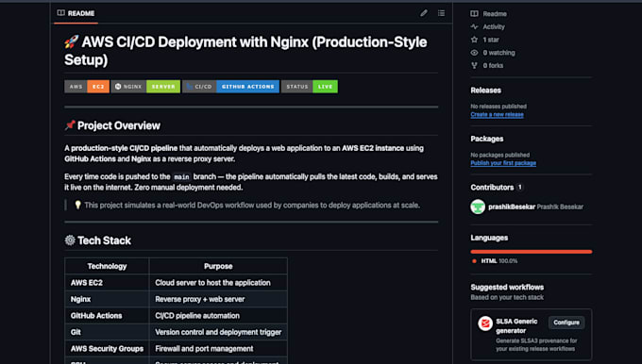The height and width of the screenshot is (364, 642).
Task: Open the Readme sidebar link
Action: pos(495,13)
